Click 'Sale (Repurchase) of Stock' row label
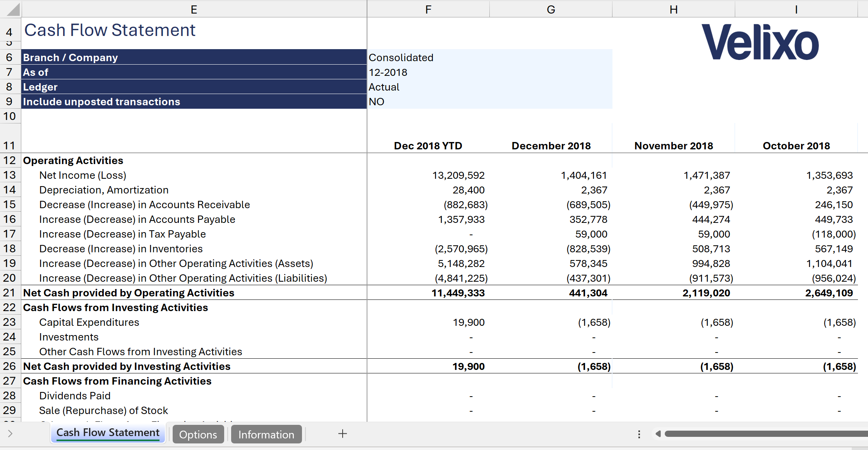 [x=103, y=411]
